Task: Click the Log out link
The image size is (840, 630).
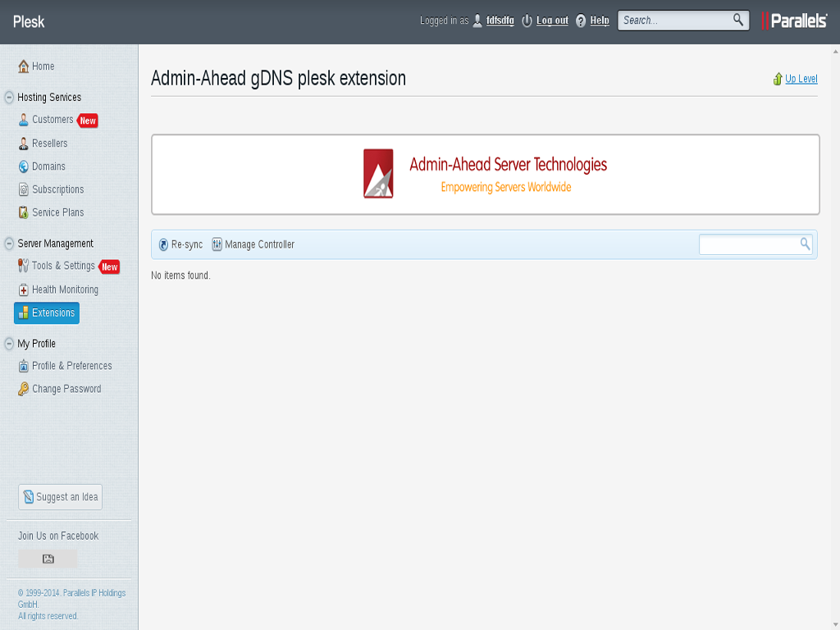Action: 552,21
